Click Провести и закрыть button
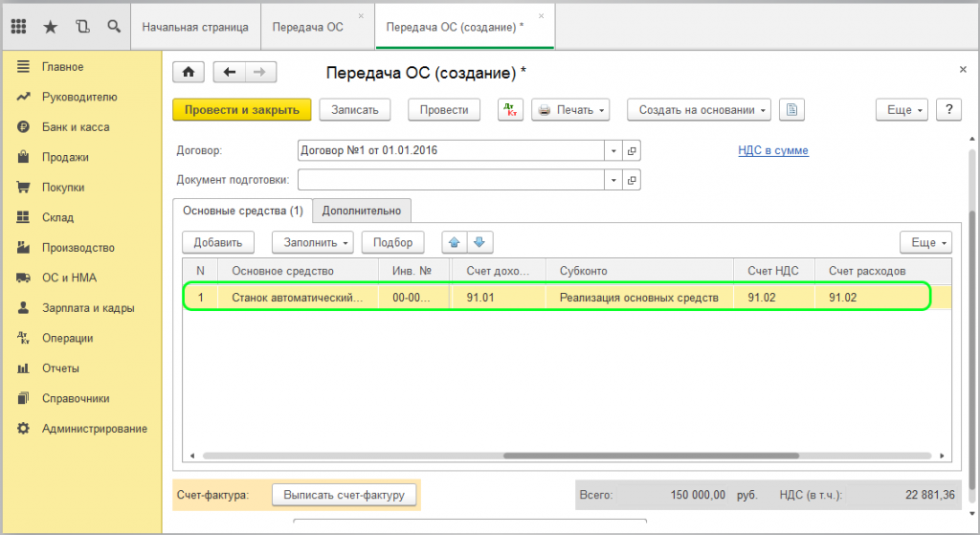The height and width of the screenshot is (535, 980). click(x=242, y=110)
